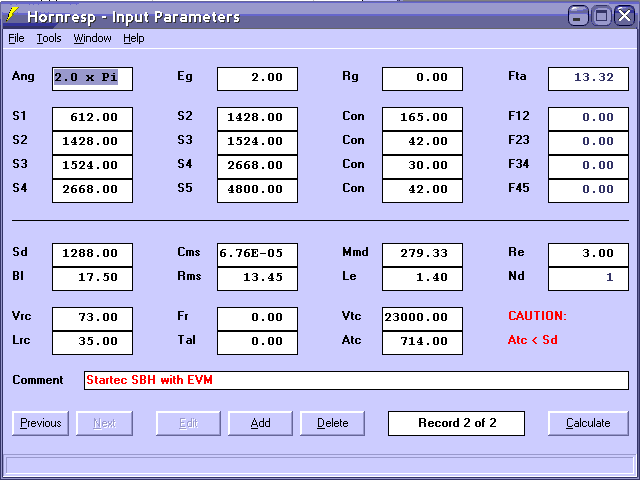The width and height of the screenshot is (640, 480).
Task: Click the Ang label
Action: (x=23, y=76)
